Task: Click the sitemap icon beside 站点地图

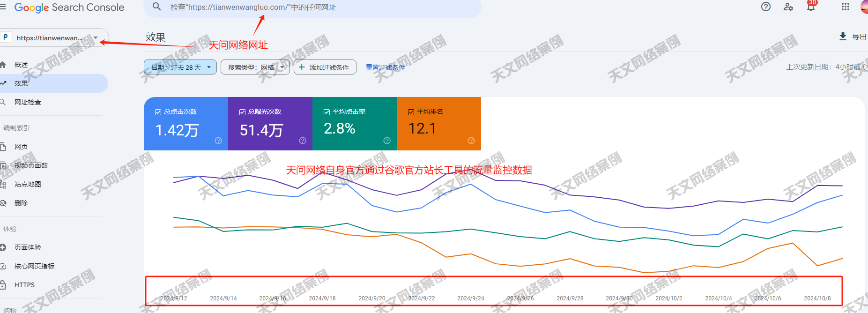Action: pos(3,184)
